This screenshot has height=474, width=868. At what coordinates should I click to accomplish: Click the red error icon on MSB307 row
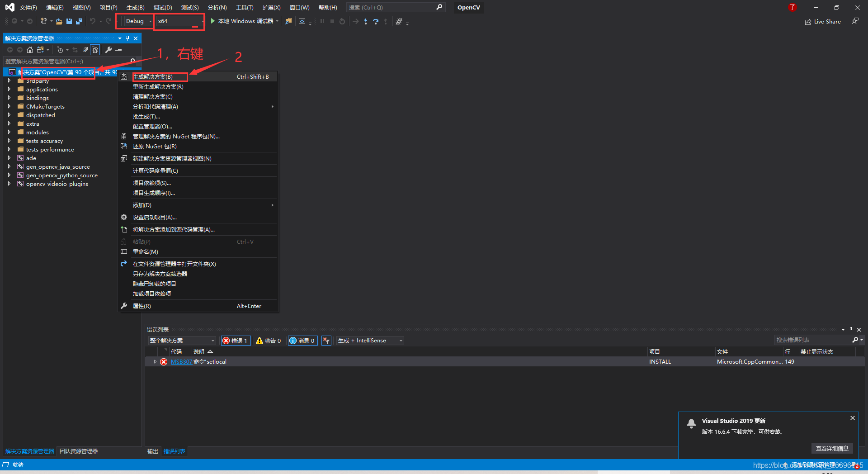(164, 362)
